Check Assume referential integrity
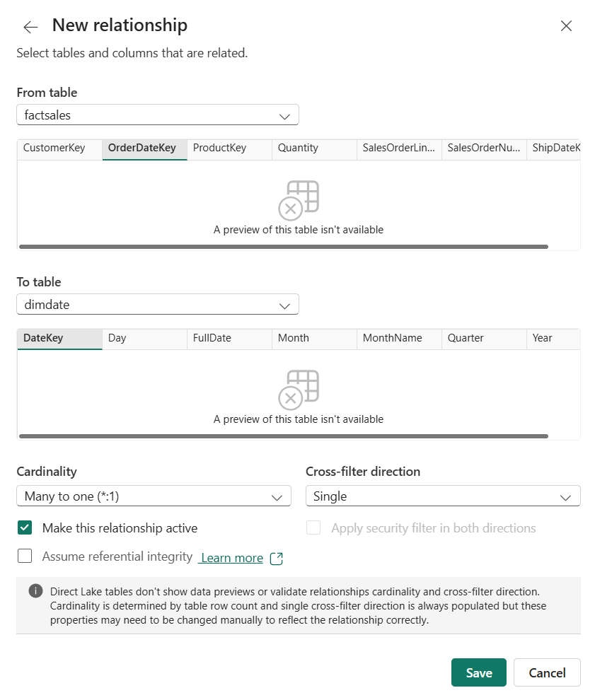This screenshot has width=595, height=700. click(x=25, y=556)
